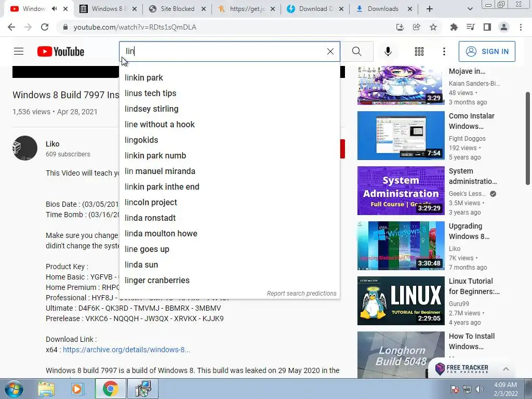Select suggestion linkin park
Viewport: 532px width, 399px height.
[x=229, y=78]
